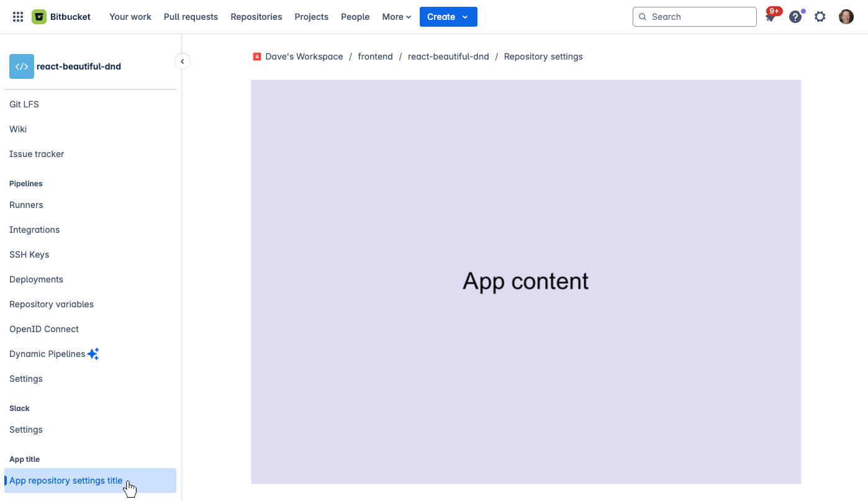Click the Repository settings breadcrumb

(543, 56)
